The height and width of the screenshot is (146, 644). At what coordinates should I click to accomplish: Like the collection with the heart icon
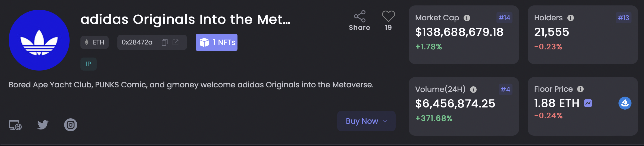pos(388,16)
